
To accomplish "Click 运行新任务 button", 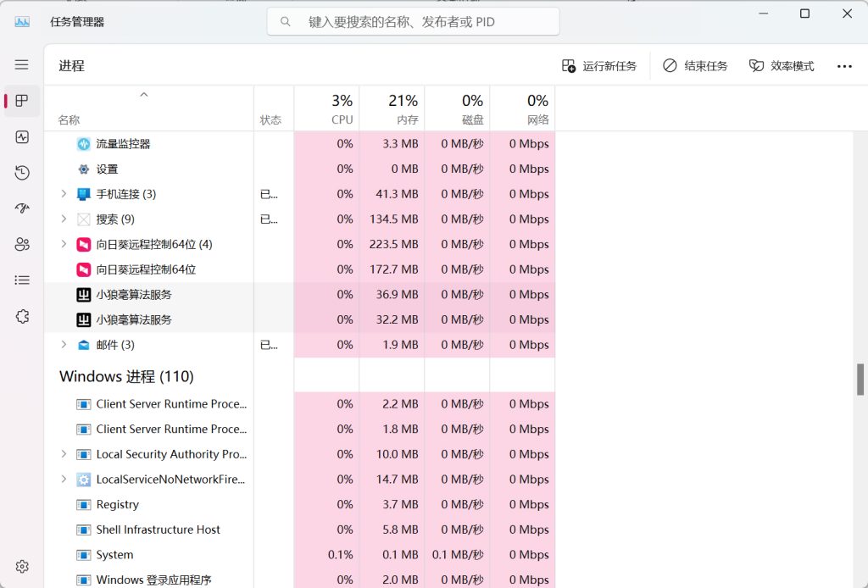I will [x=599, y=66].
